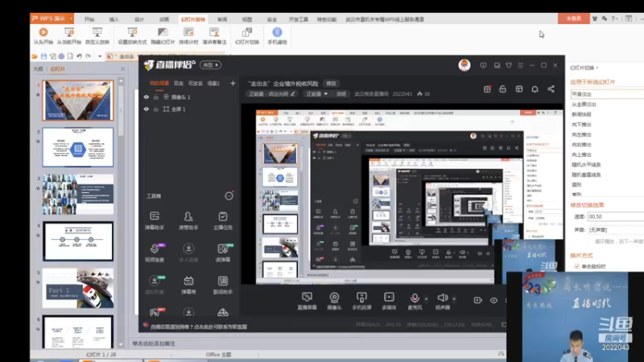Image resolution: width=644 pixels, height=362 pixels.
Task: Add live screen capture (直播屏幕) source
Action: (x=307, y=301)
